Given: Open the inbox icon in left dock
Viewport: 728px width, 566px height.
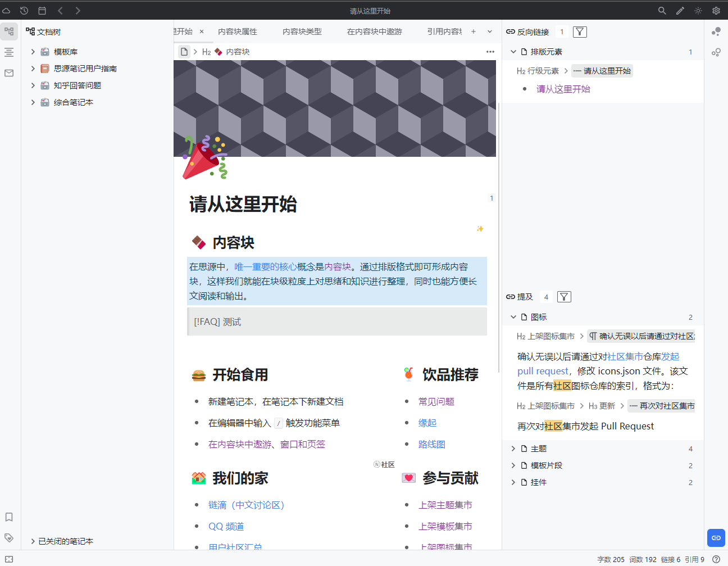Looking at the screenshot, I should pyautogui.click(x=9, y=73).
